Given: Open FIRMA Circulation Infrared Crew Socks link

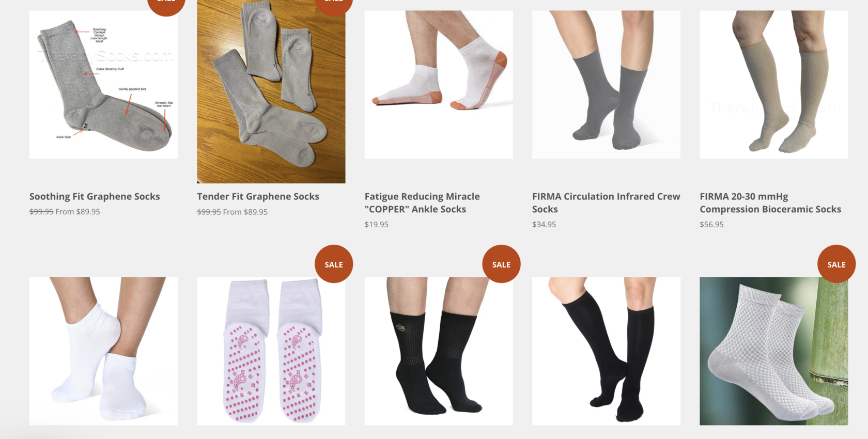Looking at the screenshot, I should click(606, 202).
